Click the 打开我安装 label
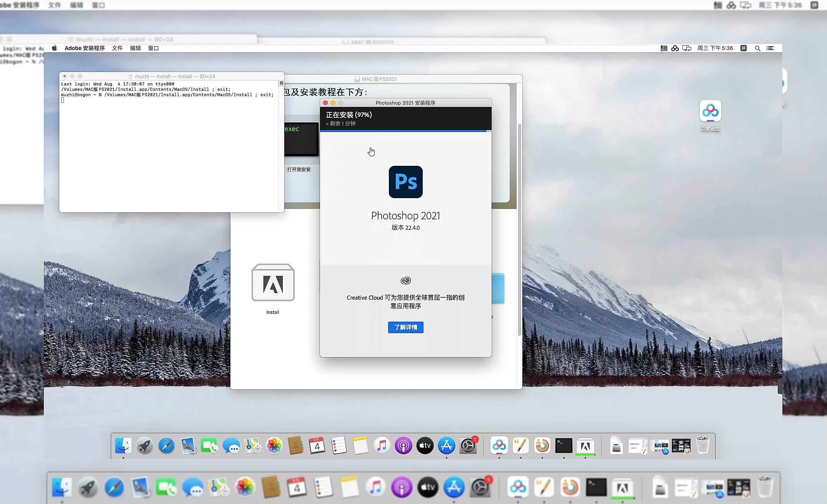The width and height of the screenshot is (827, 504). pyautogui.click(x=299, y=170)
